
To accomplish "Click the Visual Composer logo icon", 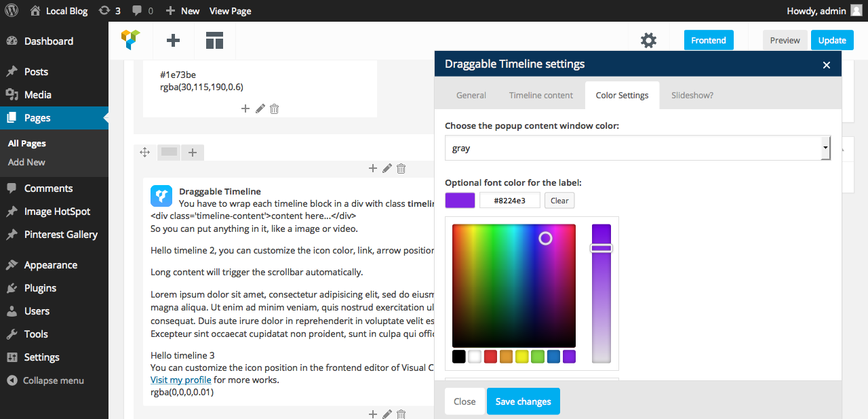I will [x=131, y=40].
